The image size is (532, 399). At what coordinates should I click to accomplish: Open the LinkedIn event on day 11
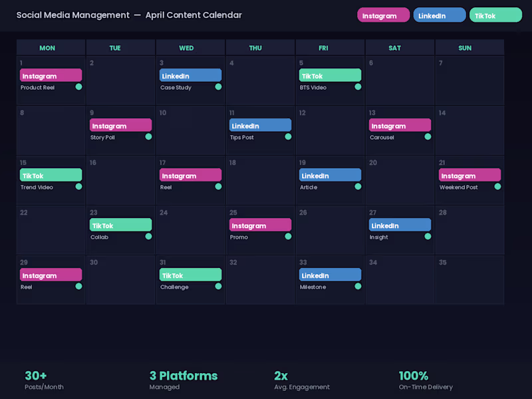click(260, 125)
